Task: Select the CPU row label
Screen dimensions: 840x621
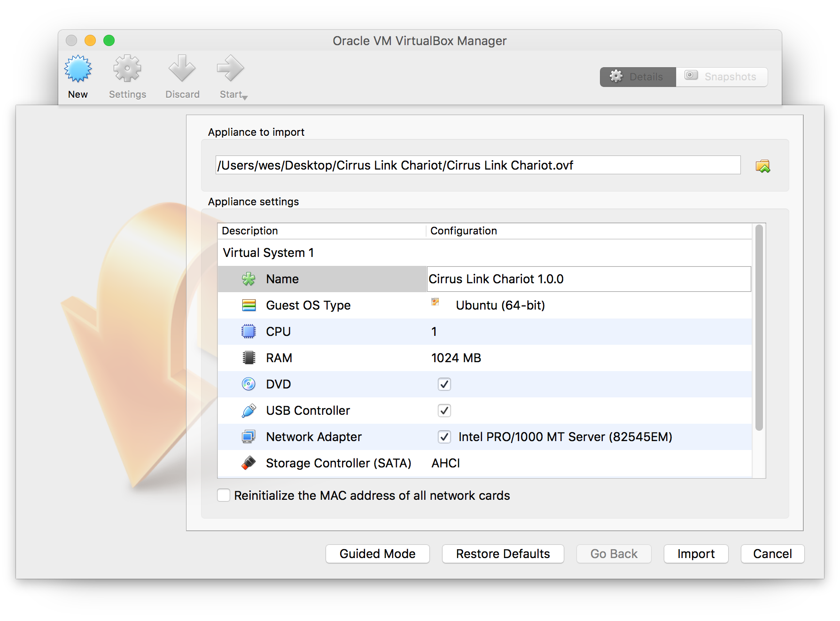Action: (279, 332)
